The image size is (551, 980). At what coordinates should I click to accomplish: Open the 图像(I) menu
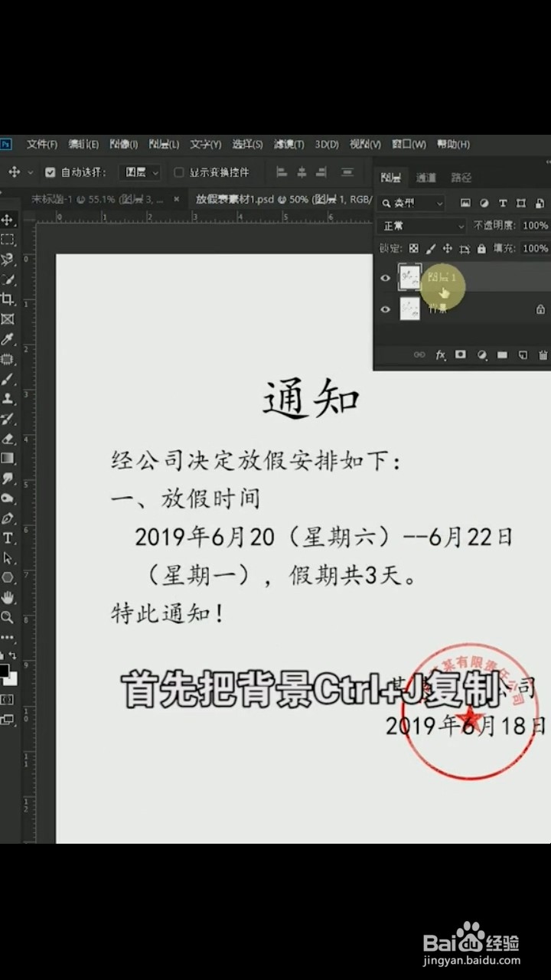(x=124, y=144)
